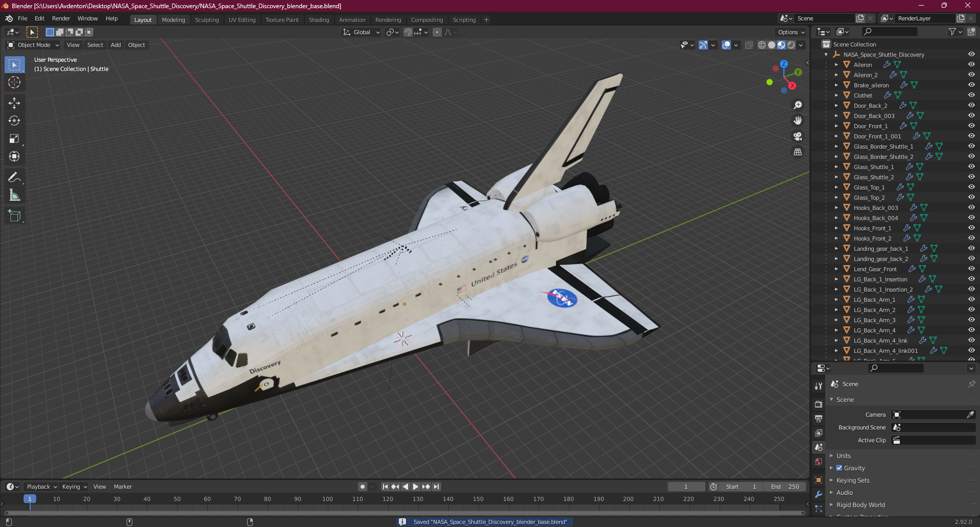Activate the 3D Cursor tool
The image size is (980, 527).
point(14,82)
